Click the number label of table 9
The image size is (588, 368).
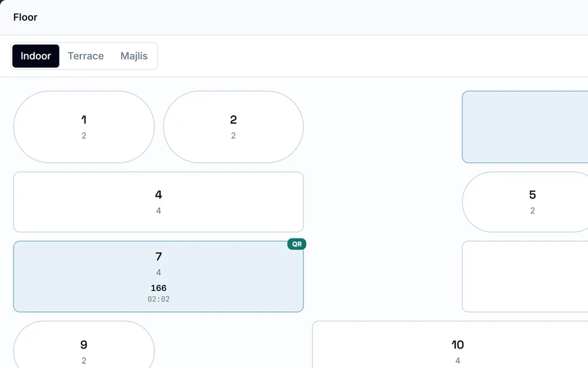tap(83, 344)
